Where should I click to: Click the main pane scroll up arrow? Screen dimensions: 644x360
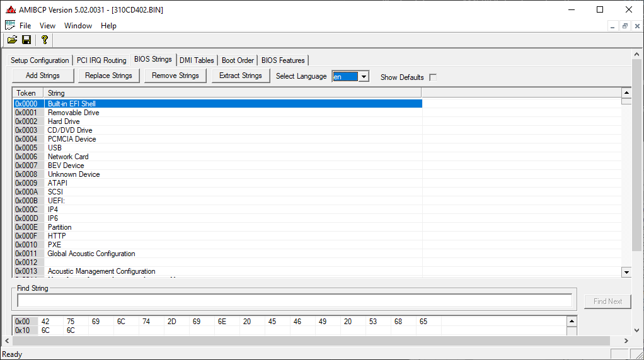pos(636,54)
